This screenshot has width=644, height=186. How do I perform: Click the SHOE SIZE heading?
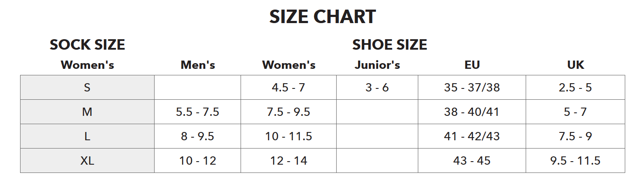pyautogui.click(x=389, y=45)
